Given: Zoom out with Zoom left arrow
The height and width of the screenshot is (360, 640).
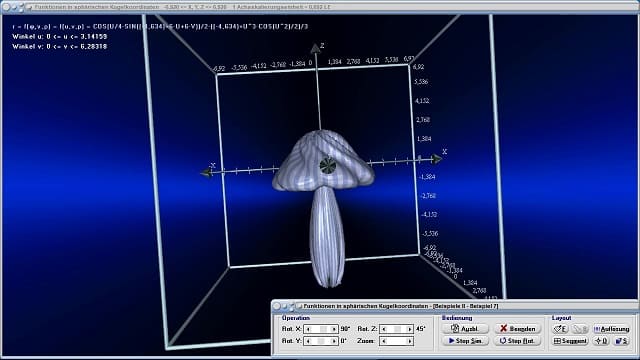Looking at the screenshot, I should point(384,341).
